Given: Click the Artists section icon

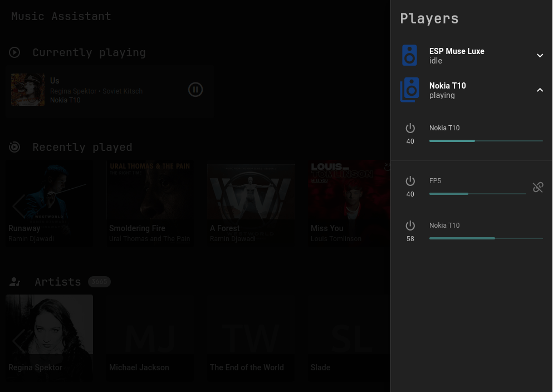Looking at the screenshot, I should (x=15, y=282).
